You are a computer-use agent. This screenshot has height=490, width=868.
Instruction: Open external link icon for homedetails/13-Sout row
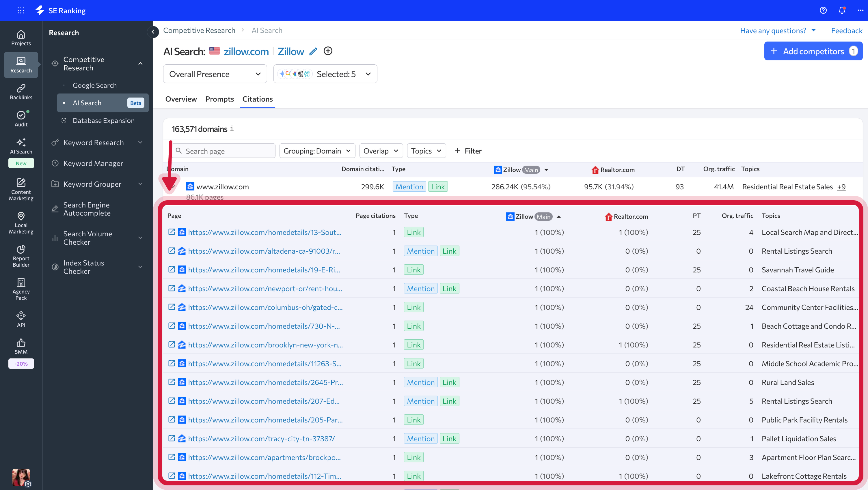pos(172,232)
